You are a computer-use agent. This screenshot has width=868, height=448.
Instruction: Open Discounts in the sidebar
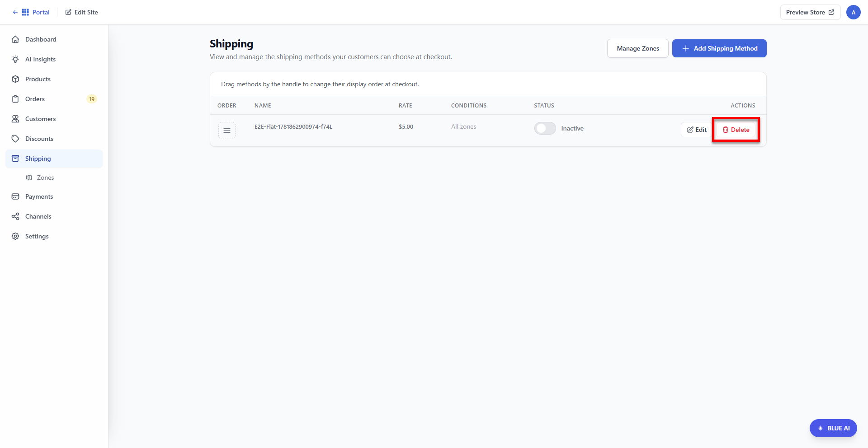tap(54, 139)
